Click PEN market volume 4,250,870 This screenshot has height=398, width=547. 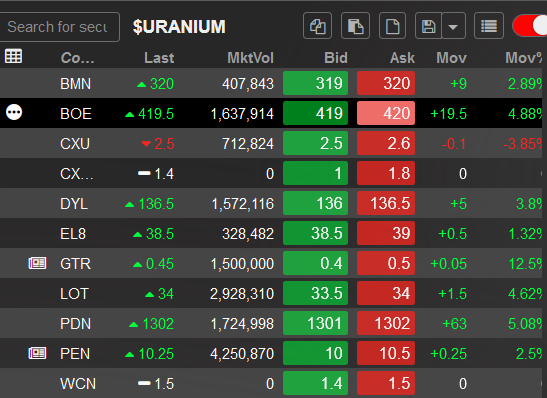[242, 354]
